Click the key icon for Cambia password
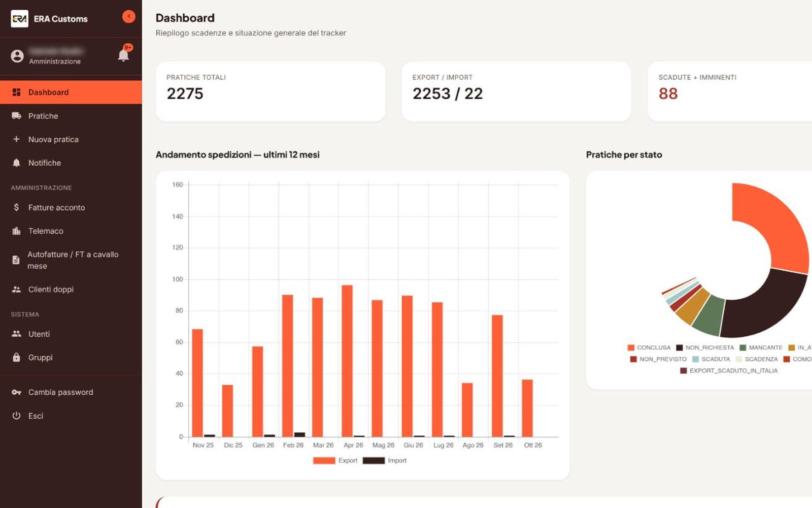The image size is (812, 508). [x=16, y=392]
